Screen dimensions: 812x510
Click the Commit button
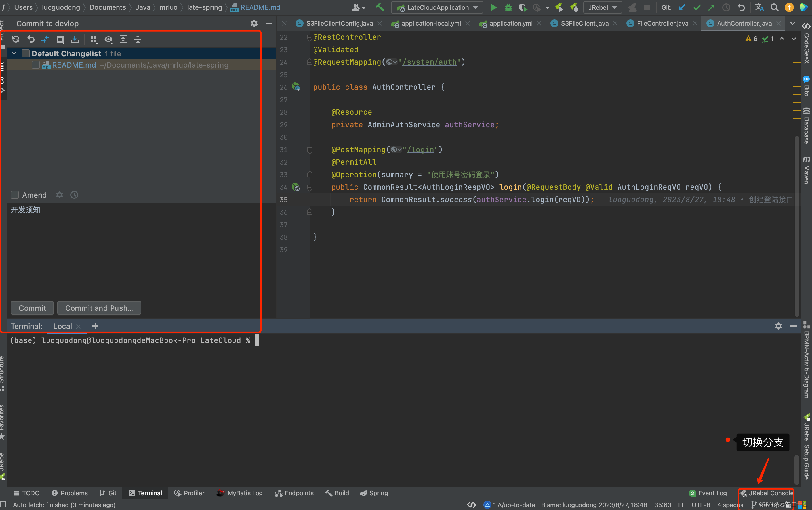(32, 308)
